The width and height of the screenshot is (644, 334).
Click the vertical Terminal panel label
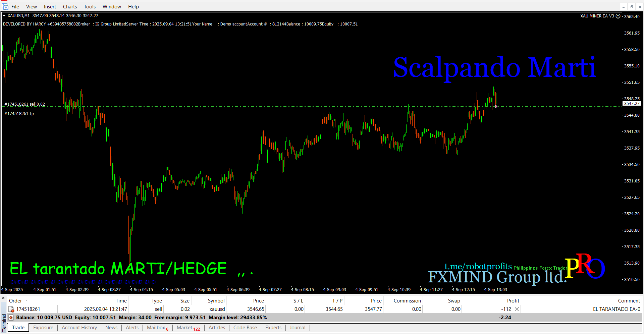coord(4,322)
